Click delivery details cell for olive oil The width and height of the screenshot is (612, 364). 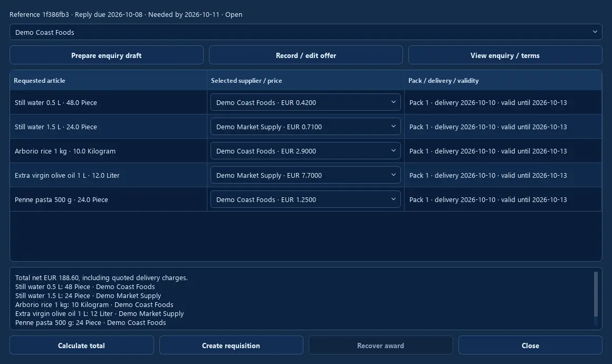coord(503,175)
